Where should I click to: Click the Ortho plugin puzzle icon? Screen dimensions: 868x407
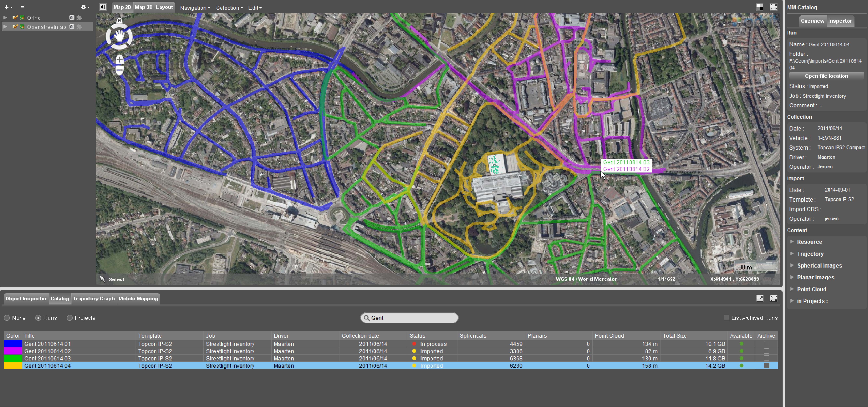[x=79, y=18]
